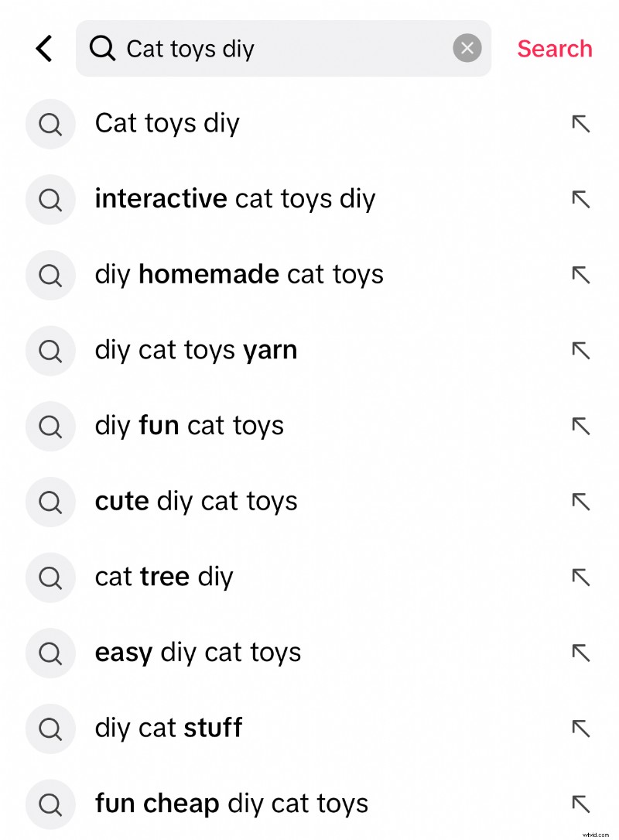Click magnifier icon beside 'diy cat stuff'
This screenshot has height=840, width=619.
[50, 729]
